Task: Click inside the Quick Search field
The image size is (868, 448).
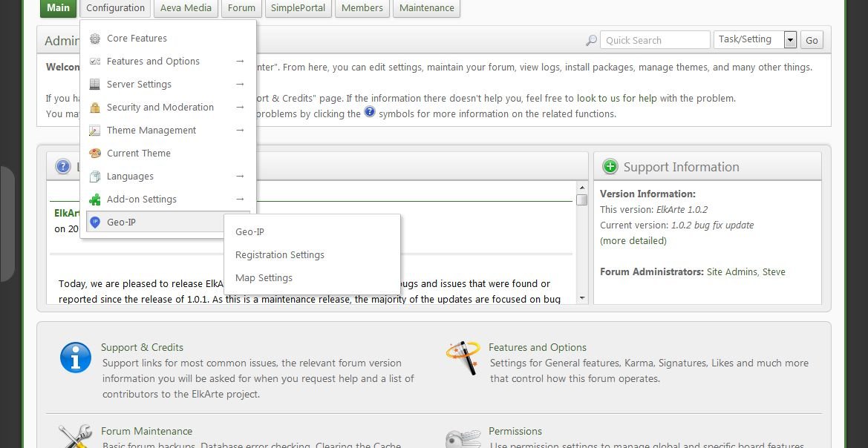Action: tap(655, 40)
